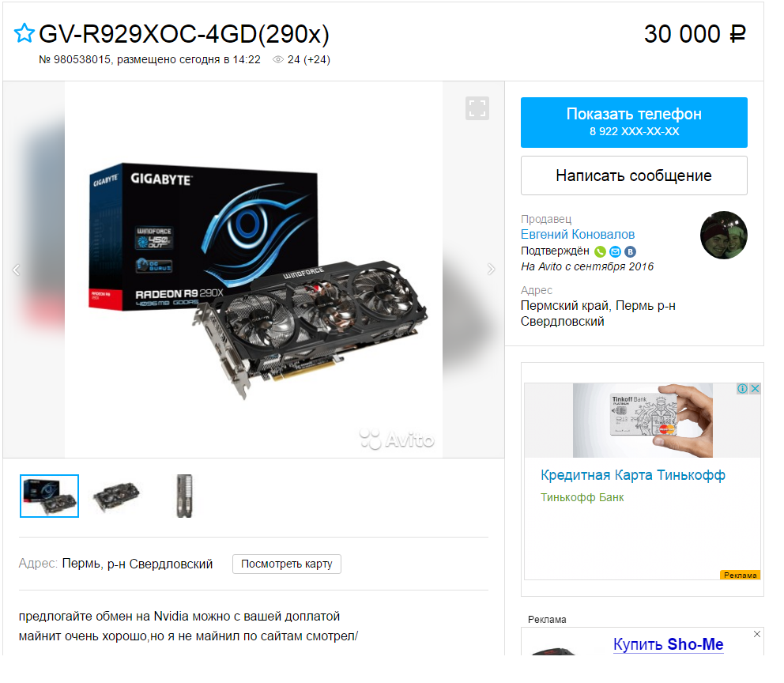Open ad info icon on Tinkoff banner
Image resolution: width=784 pixels, height=683 pixels.
[742, 388]
